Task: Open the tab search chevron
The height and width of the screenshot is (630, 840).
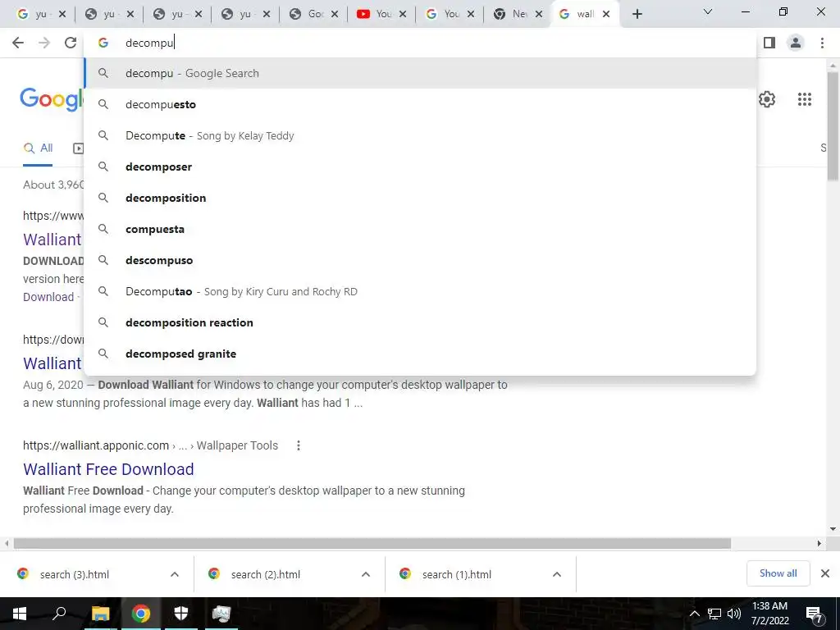Action: [x=708, y=11]
